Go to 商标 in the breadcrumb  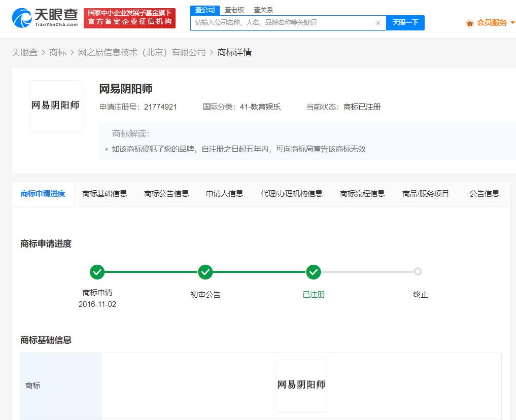pyautogui.click(x=58, y=52)
